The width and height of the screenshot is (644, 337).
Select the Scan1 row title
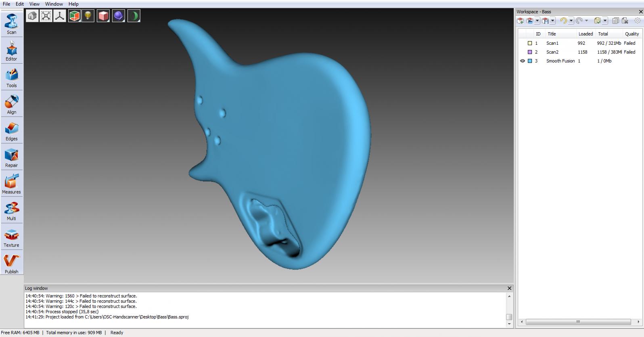tap(552, 43)
